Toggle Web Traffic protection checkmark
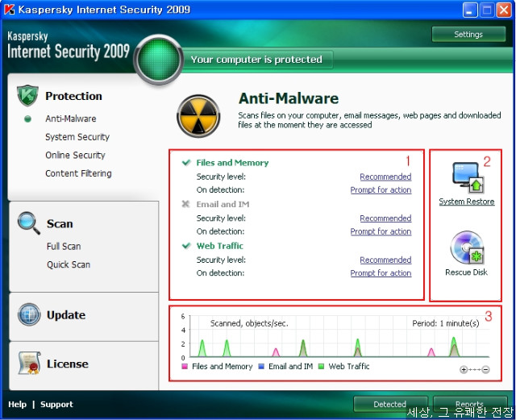Viewport: 516px width, 420px height. (186, 246)
